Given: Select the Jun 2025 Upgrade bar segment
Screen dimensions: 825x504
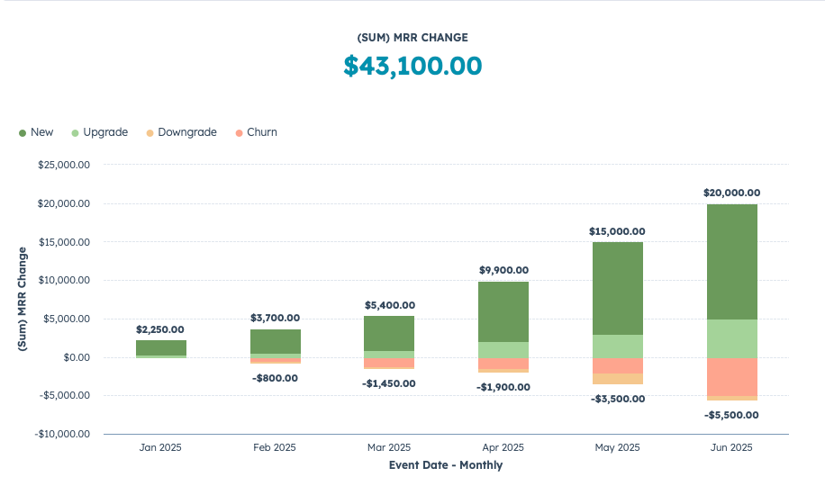Looking at the screenshot, I should 731,338.
